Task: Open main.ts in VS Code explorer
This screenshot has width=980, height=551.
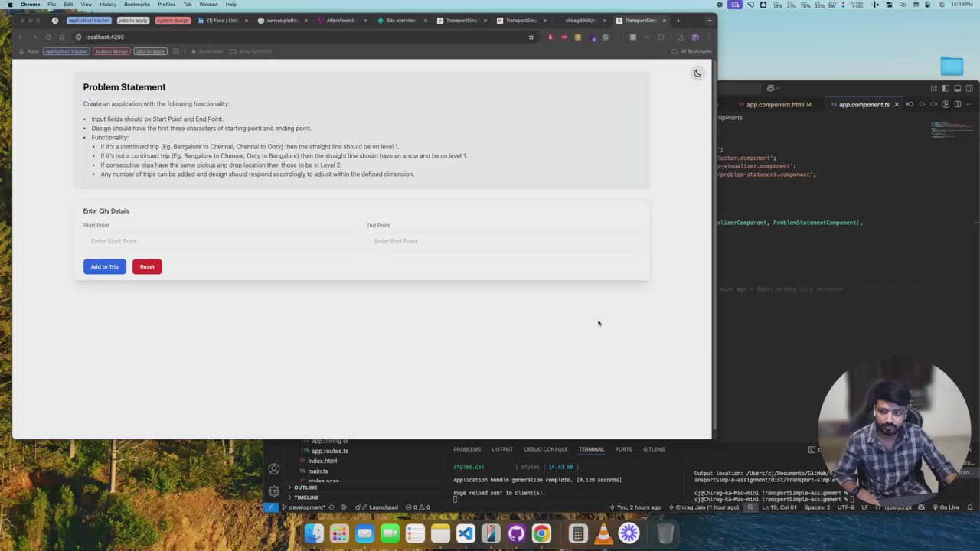Action: 318,471
